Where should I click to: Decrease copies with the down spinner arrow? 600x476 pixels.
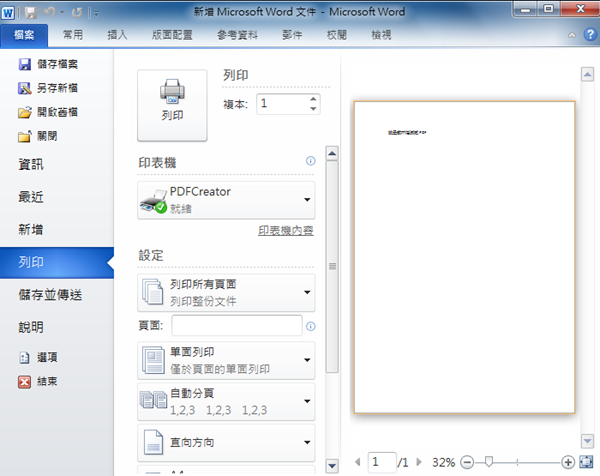[313, 109]
